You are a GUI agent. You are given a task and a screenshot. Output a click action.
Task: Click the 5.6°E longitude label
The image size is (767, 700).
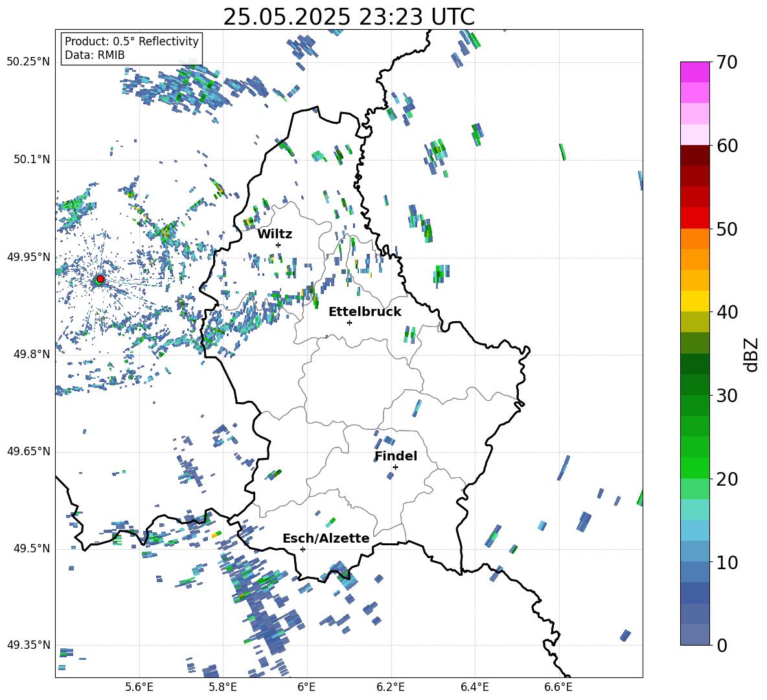click(139, 687)
